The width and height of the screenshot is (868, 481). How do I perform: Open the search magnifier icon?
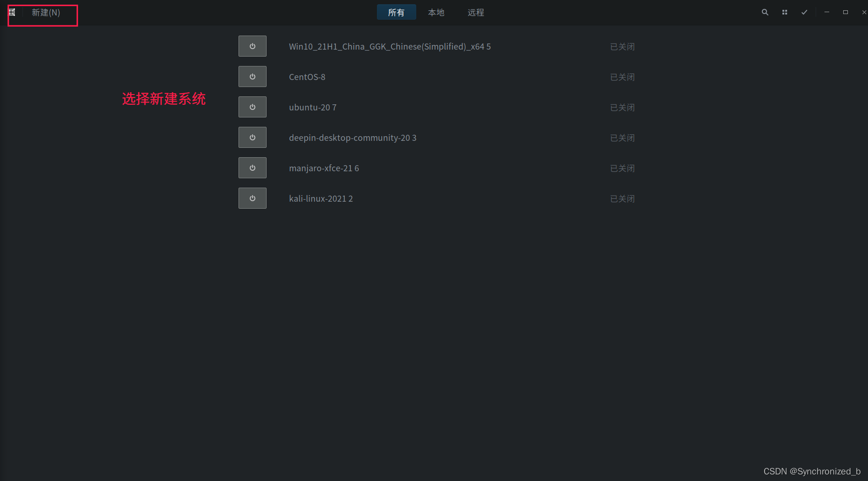[x=765, y=13]
